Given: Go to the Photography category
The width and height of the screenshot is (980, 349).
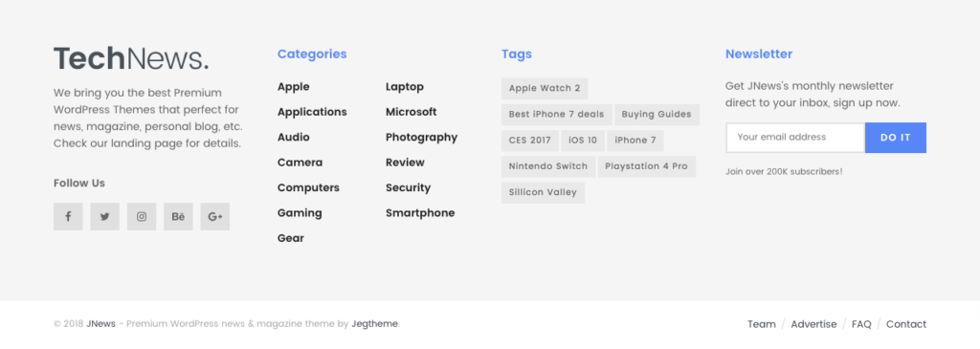Looking at the screenshot, I should tap(421, 137).
